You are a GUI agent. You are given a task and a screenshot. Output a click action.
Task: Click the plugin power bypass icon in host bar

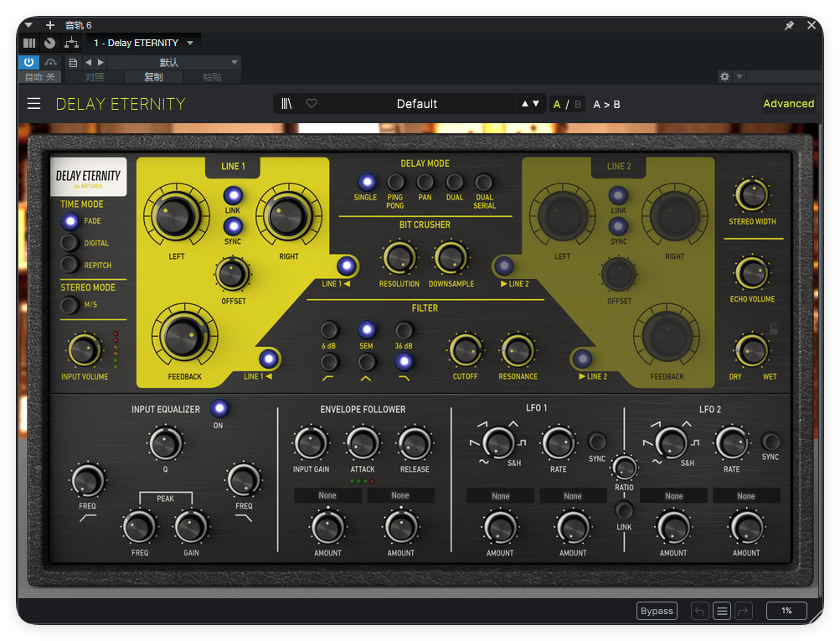pos(29,62)
